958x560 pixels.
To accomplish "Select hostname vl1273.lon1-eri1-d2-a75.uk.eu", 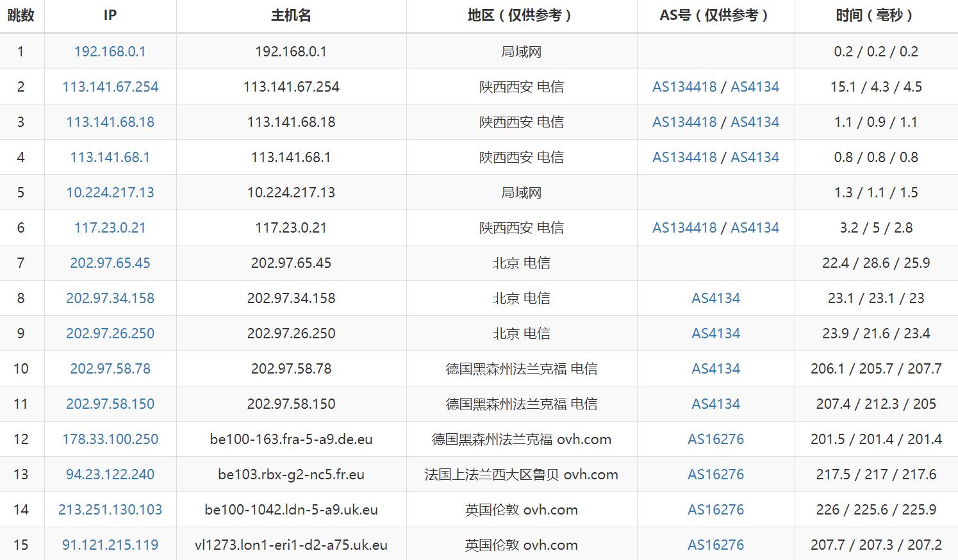I will click(291, 545).
